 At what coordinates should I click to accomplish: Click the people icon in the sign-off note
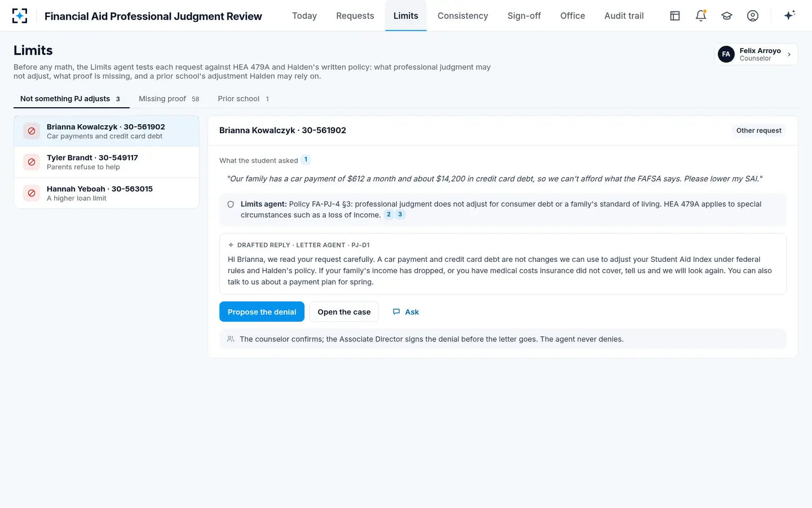click(231, 339)
